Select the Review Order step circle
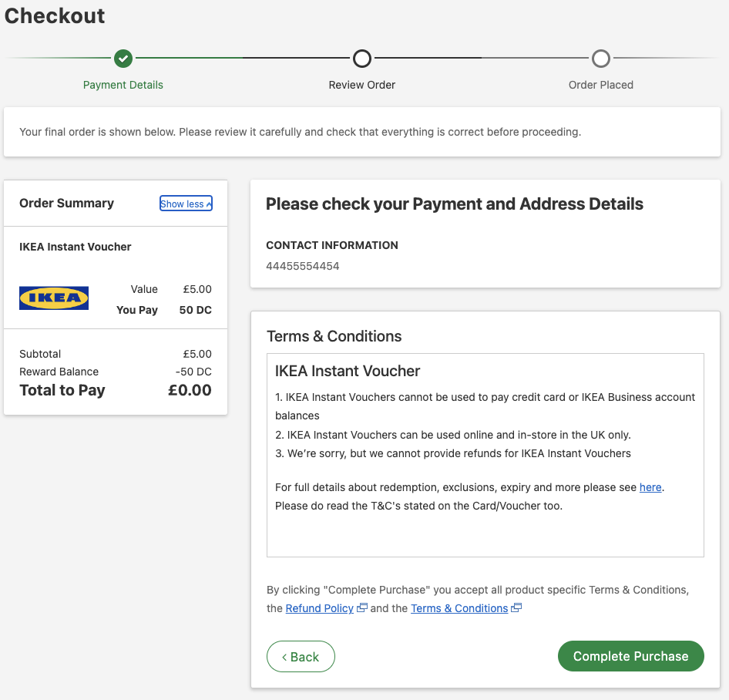 (x=361, y=58)
